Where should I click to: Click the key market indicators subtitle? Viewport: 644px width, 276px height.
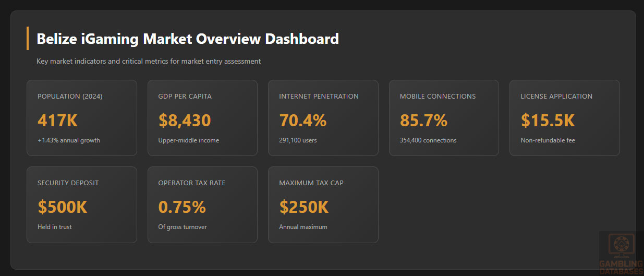(149, 62)
